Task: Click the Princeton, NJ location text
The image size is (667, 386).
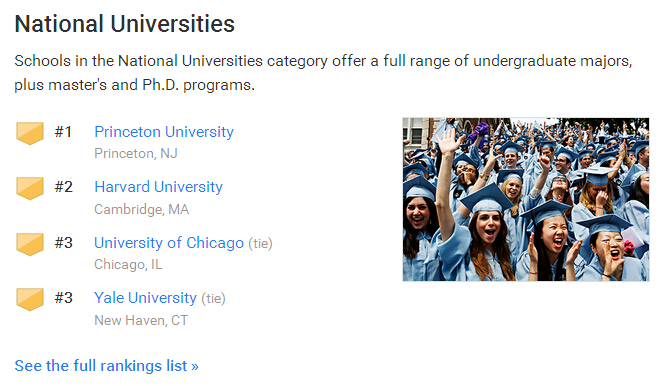Action: (x=136, y=153)
